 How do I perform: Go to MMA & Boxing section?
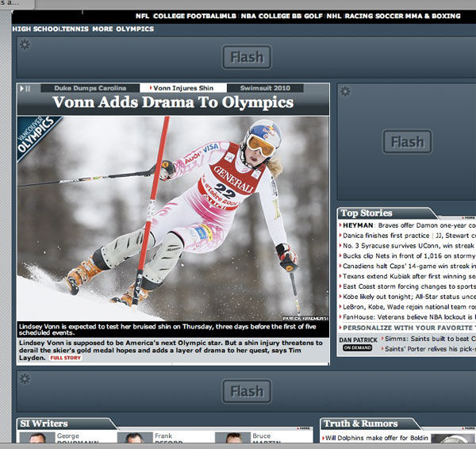433,16
